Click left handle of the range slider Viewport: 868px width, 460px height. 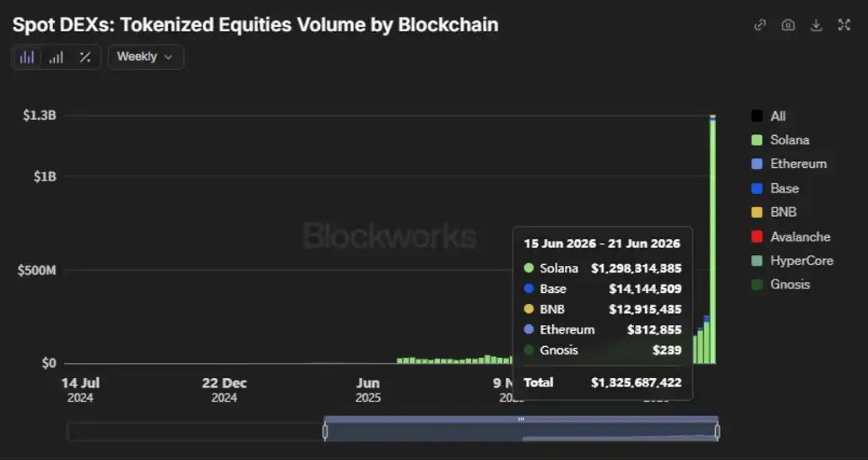tap(325, 432)
